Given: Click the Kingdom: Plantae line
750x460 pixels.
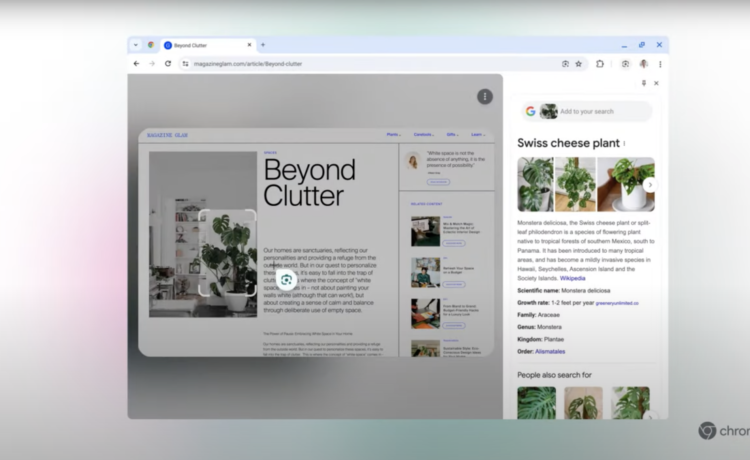Looking at the screenshot, I should (540, 340).
